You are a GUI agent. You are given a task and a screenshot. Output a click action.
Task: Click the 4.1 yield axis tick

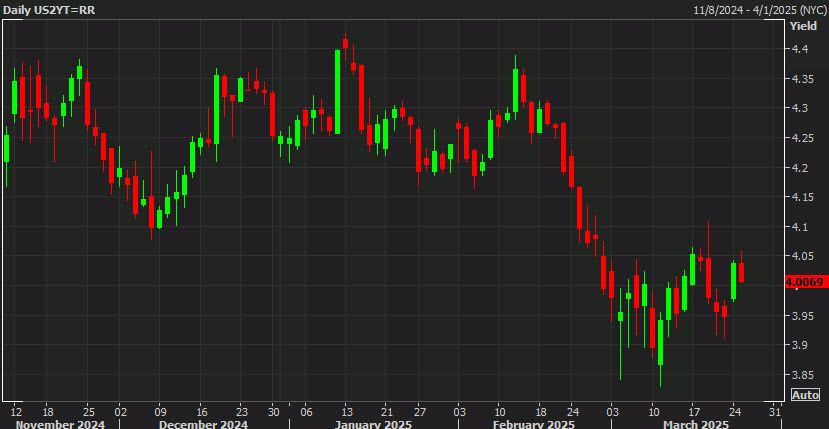800,227
